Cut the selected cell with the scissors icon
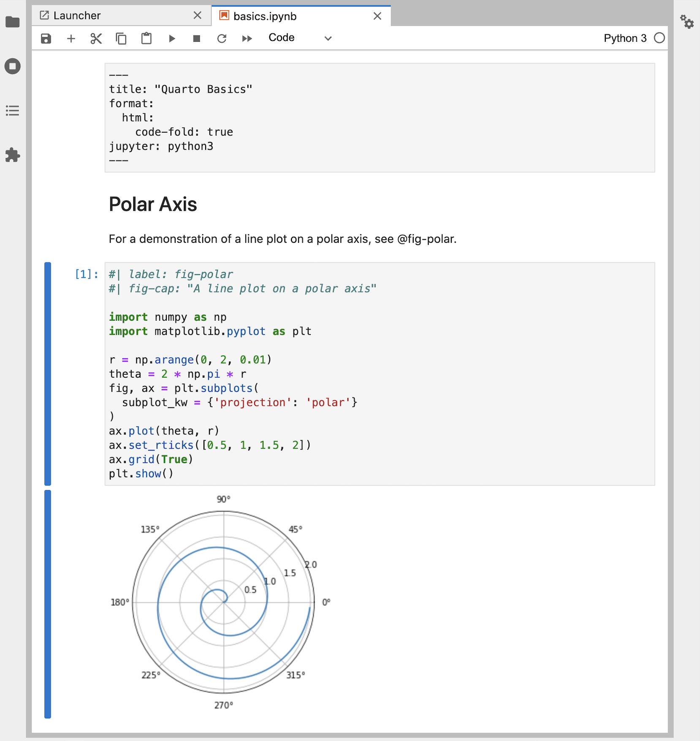 96,38
